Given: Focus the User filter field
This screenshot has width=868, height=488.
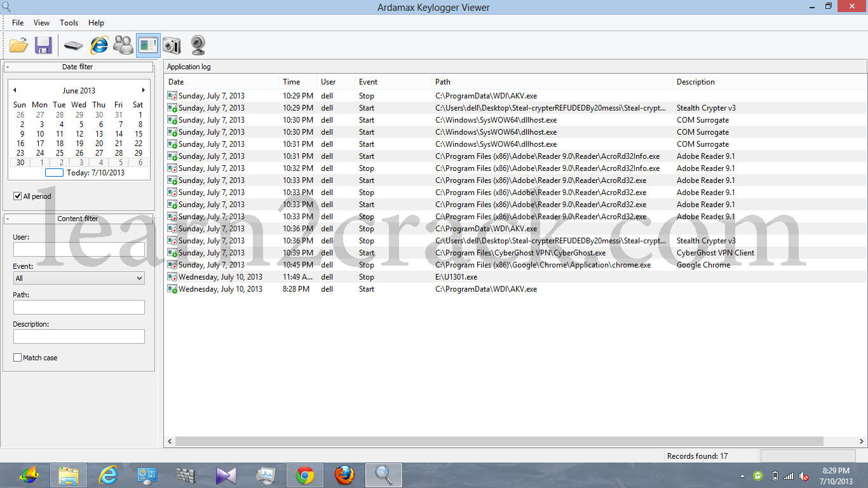Looking at the screenshot, I should [79, 249].
